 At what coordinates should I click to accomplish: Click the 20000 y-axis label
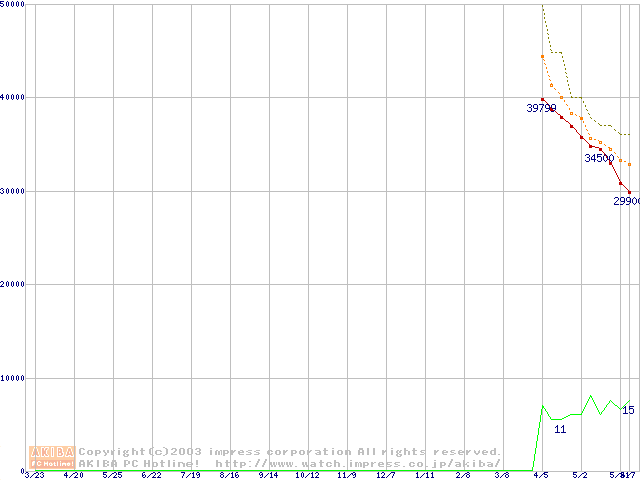coord(14,284)
